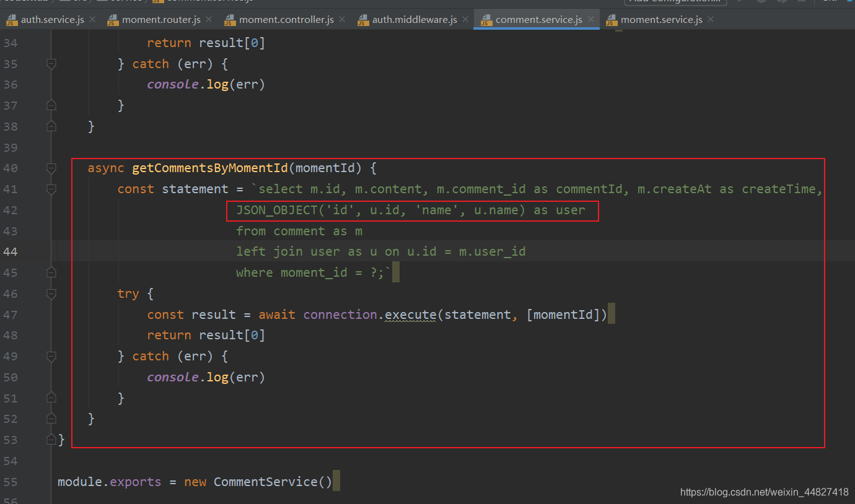Collapse the catch block at line 35
Viewport: 855px width, 504px height.
(51, 64)
